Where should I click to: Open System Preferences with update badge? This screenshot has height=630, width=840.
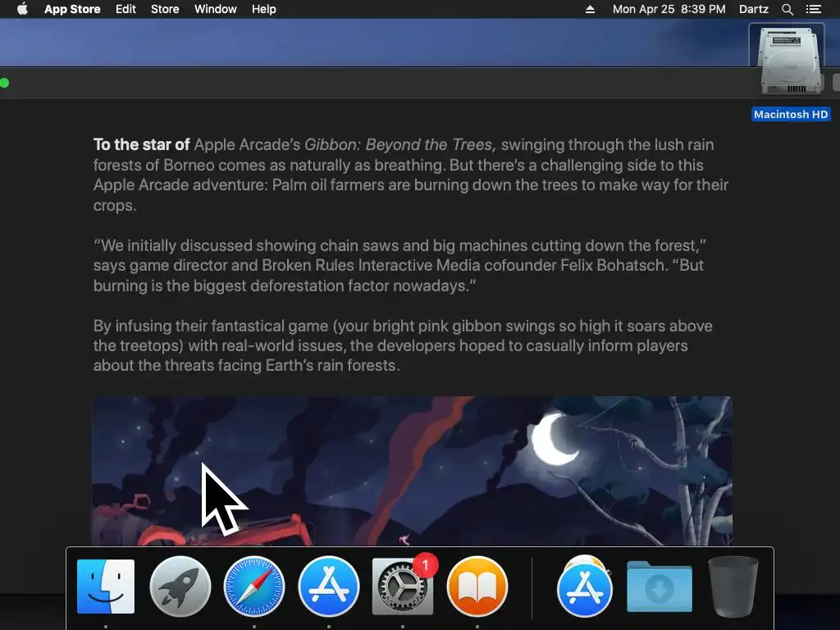403,586
